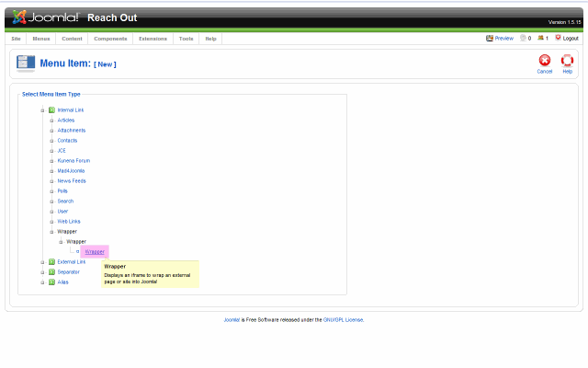Click the Joomla! footer link
The height and width of the screenshot is (368, 588).
point(232,320)
